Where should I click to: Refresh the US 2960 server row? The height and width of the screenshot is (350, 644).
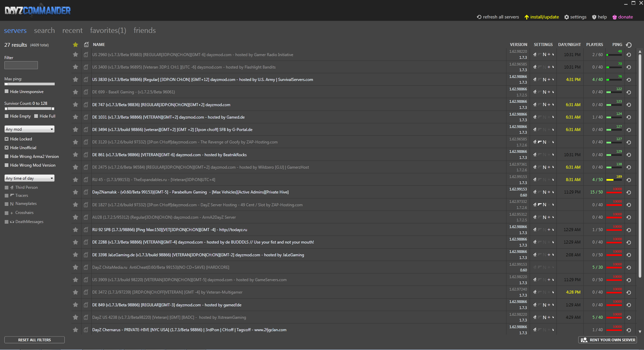click(629, 55)
